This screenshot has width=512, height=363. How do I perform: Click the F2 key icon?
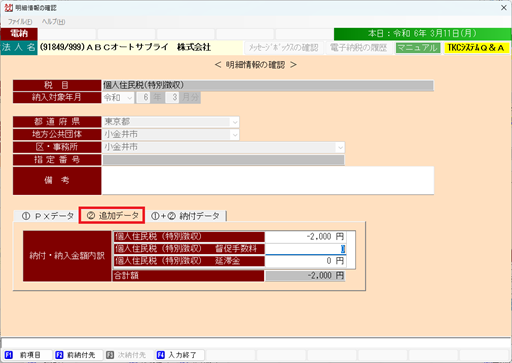[x=59, y=355]
